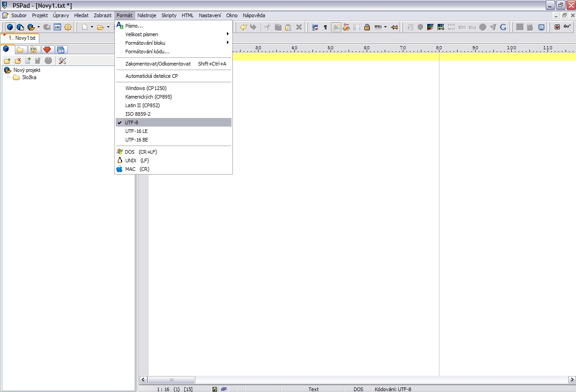Click the Google search 'G' toolbar icon

[x=503, y=27]
